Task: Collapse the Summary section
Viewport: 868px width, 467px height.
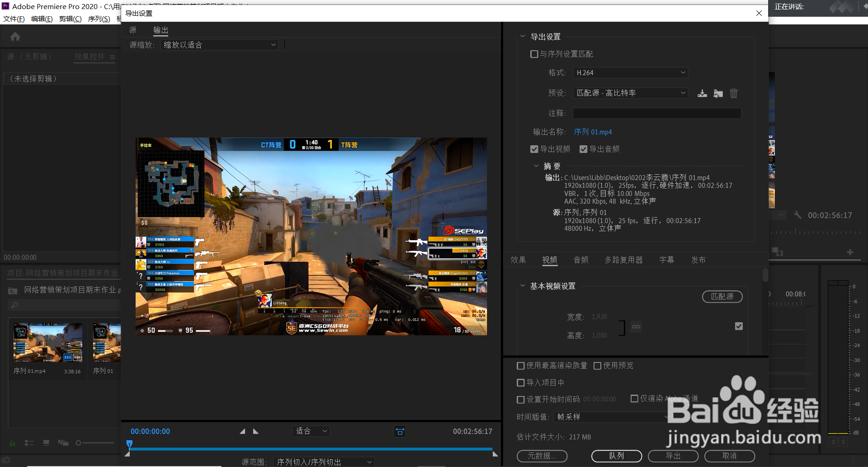Action: [x=536, y=166]
